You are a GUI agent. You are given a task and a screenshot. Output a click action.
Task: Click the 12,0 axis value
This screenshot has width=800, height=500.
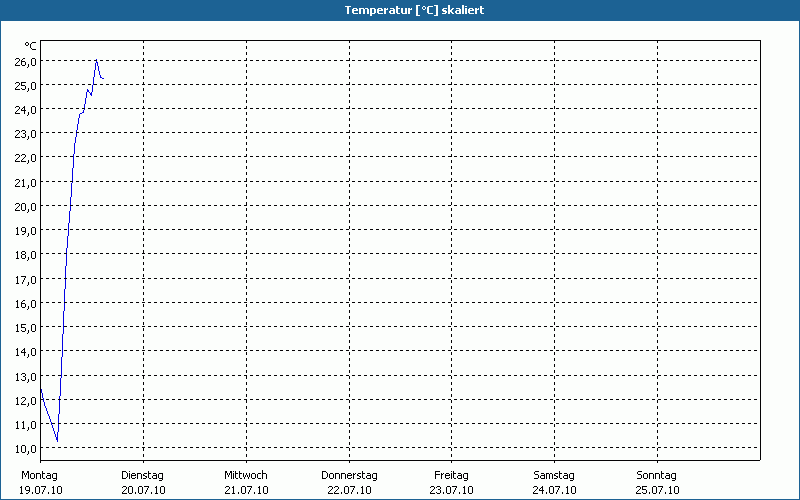pos(26,401)
